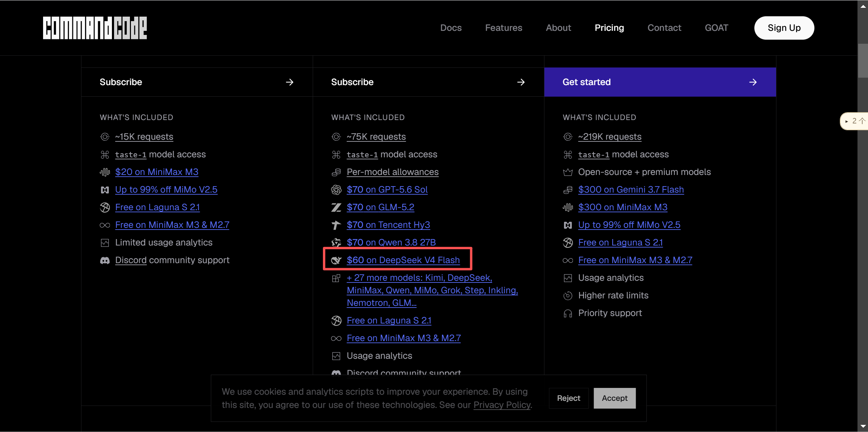The width and height of the screenshot is (868, 432).
Task: Open the ~75K requests link
Action: [x=376, y=137]
